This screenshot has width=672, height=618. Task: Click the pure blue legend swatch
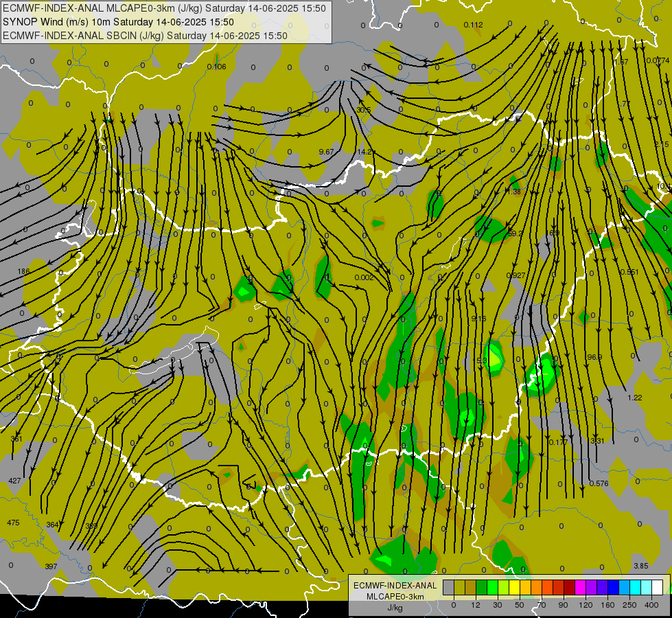(x=614, y=587)
